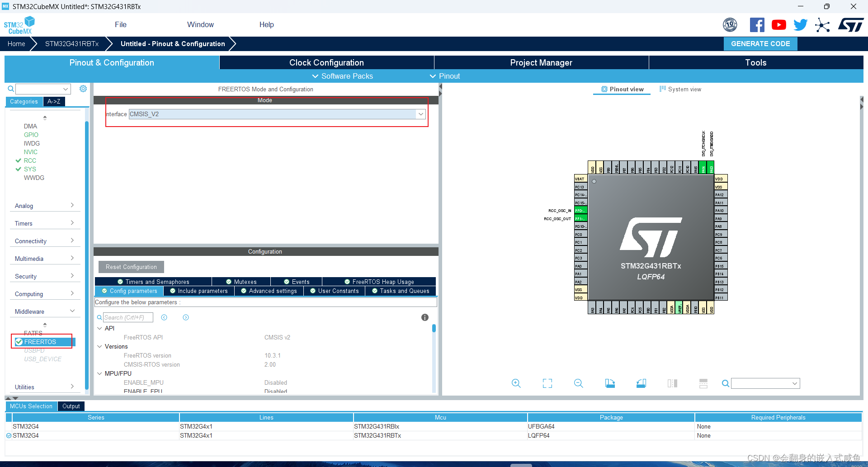Open the Window menu
868x467 pixels.
(200, 24)
